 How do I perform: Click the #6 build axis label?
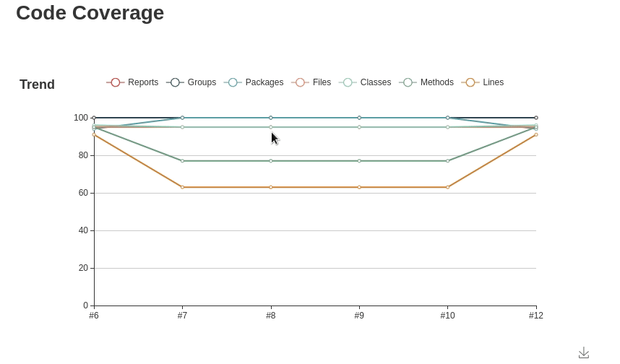(x=94, y=316)
